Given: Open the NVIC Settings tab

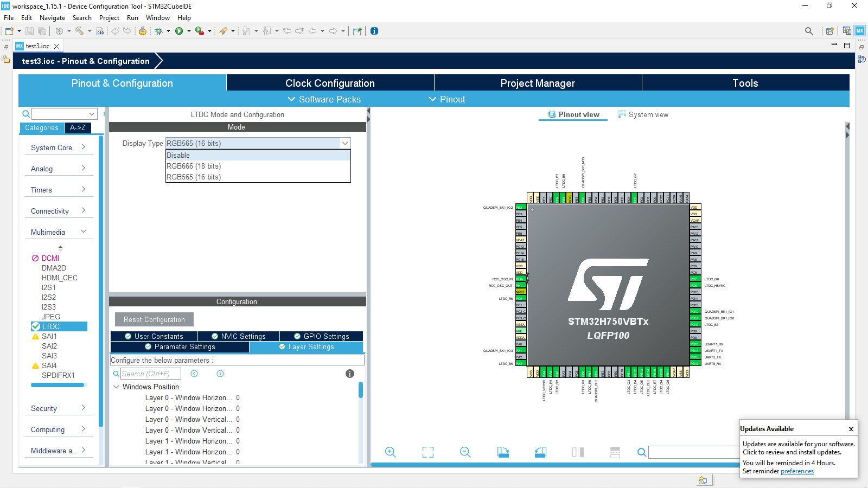Looking at the screenshot, I should pos(239,336).
